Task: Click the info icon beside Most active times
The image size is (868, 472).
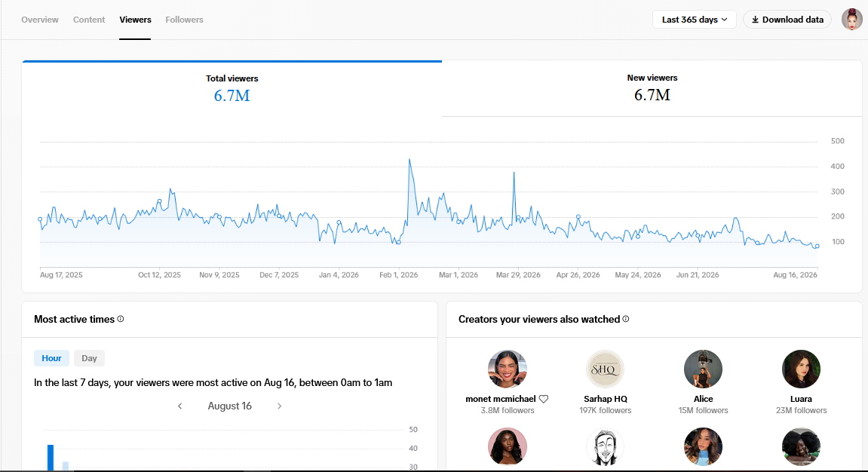Action: pyautogui.click(x=121, y=319)
